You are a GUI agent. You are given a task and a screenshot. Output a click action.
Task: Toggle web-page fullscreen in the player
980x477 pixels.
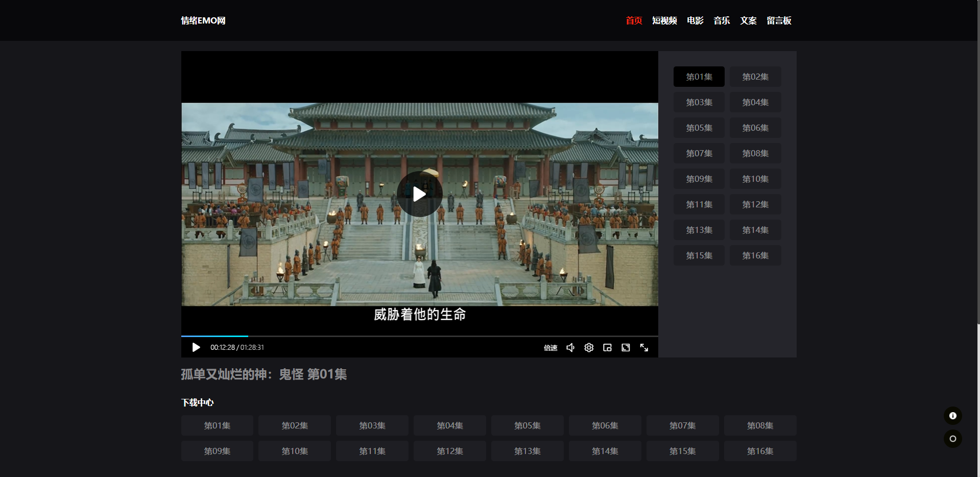click(x=626, y=347)
